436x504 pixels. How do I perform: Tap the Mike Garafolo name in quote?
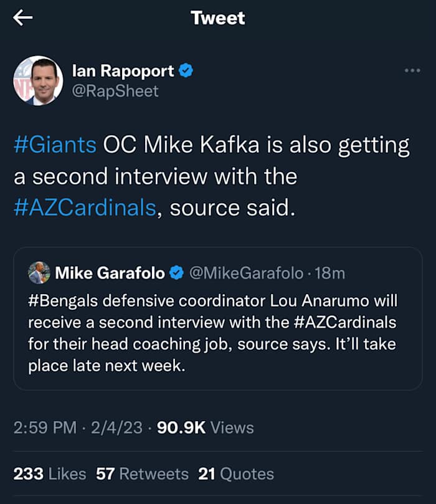[x=110, y=273]
